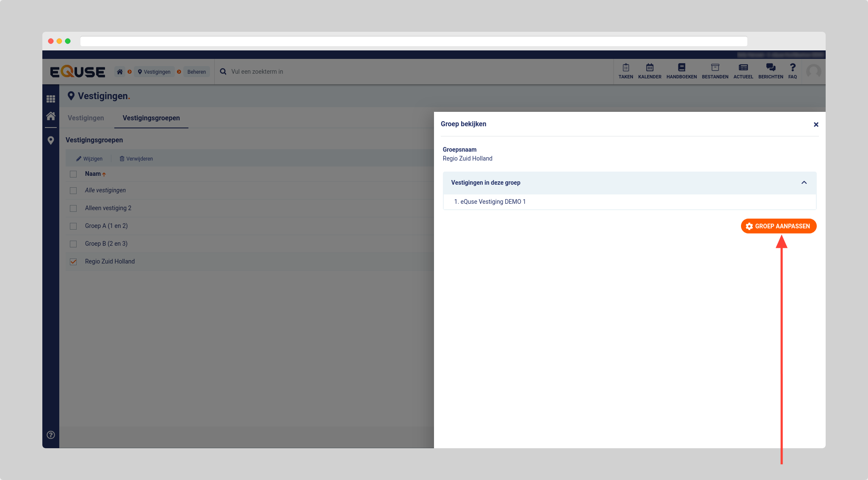Click the Beheren breadcrumb
Image resolution: width=868 pixels, height=480 pixels.
196,72
